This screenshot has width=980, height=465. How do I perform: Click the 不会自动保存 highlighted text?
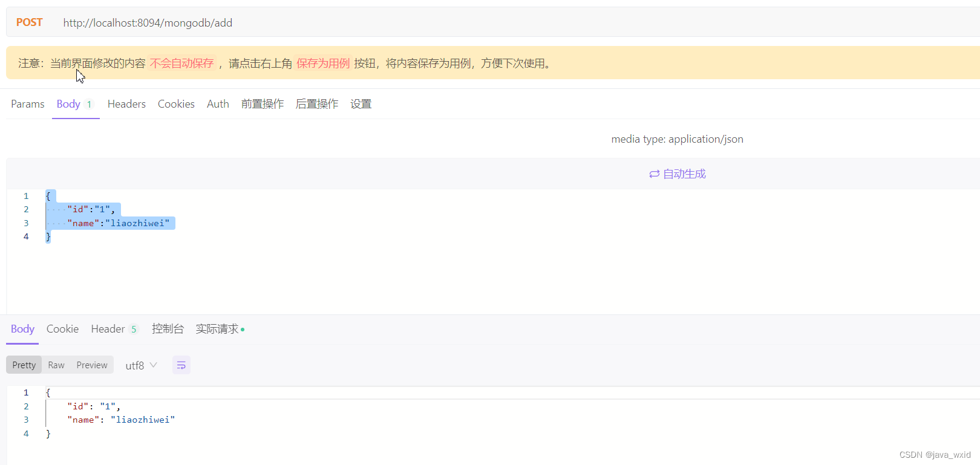click(181, 63)
